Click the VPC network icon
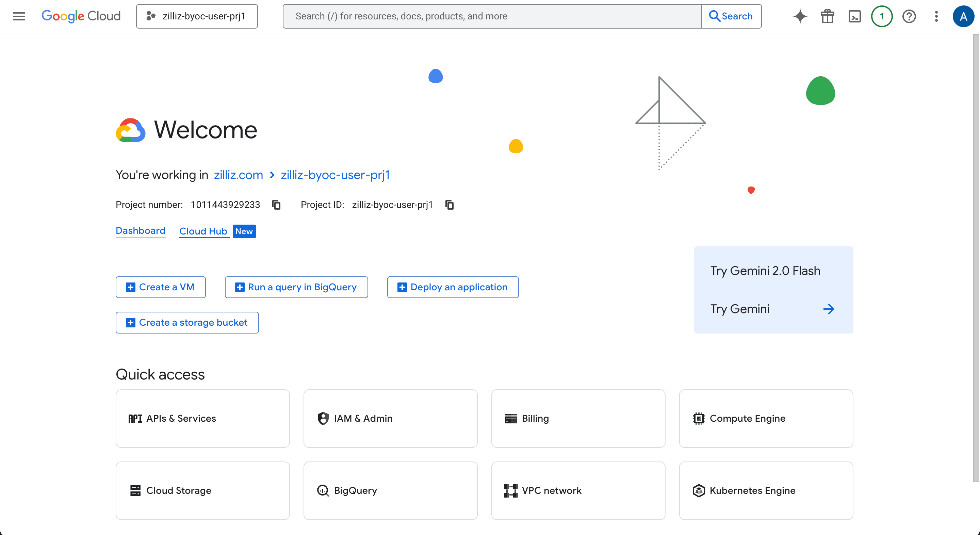 pyautogui.click(x=510, y=491)
